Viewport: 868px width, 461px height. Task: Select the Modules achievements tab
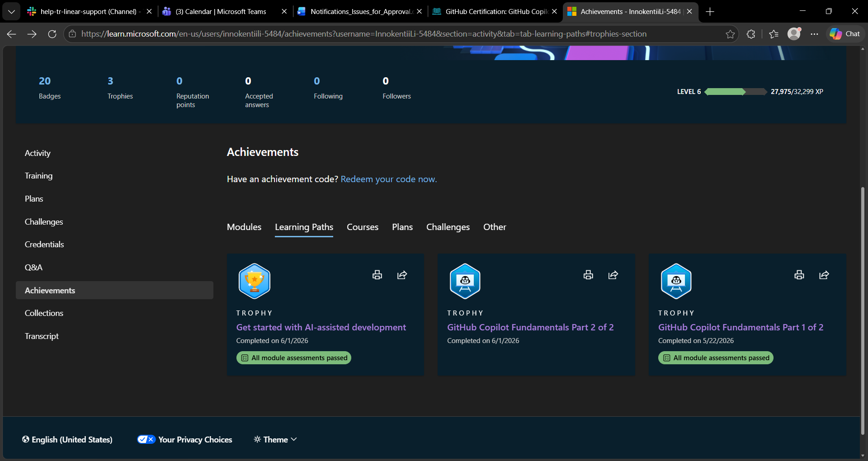tap(244, 227)
